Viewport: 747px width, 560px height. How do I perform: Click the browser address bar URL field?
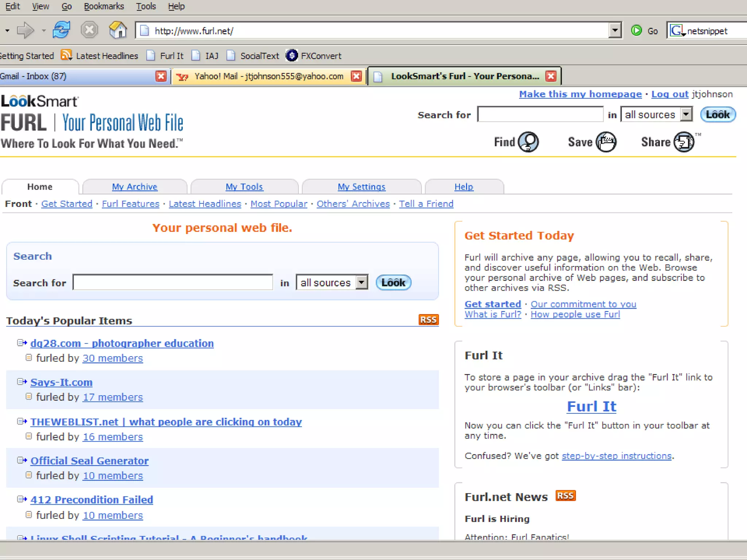[372, 31]
